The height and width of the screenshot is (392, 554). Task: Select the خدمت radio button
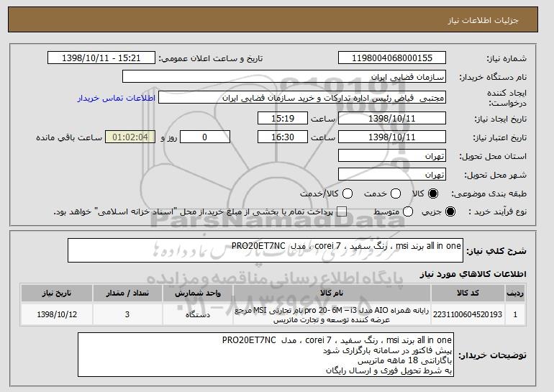click(396, 193)
